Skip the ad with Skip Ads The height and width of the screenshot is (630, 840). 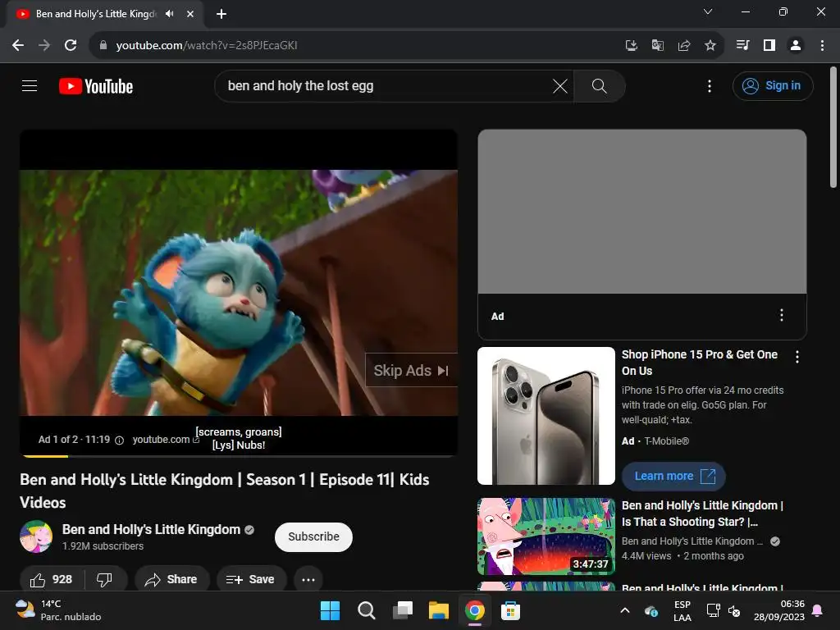click(x=411, y=370)
